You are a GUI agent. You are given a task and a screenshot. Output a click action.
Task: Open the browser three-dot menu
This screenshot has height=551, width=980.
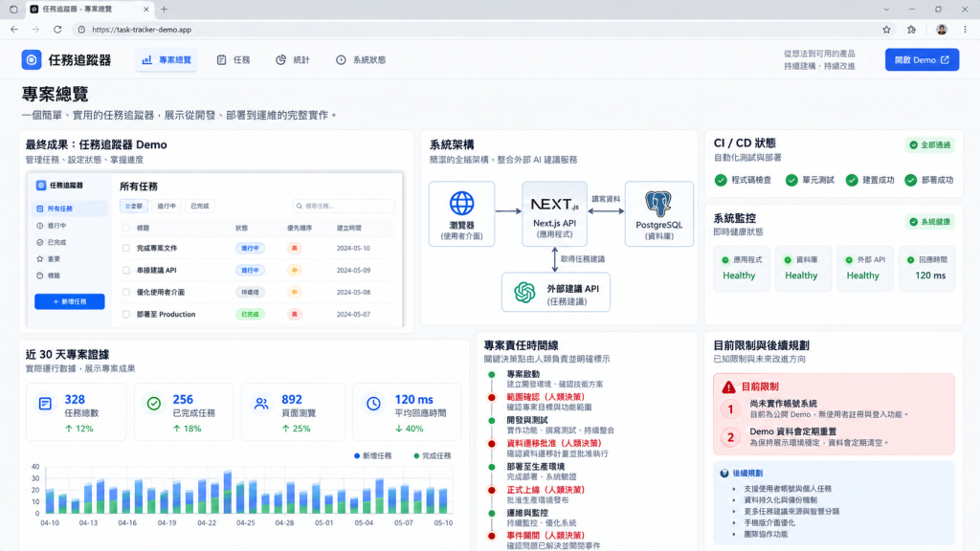tap(965, 30)
